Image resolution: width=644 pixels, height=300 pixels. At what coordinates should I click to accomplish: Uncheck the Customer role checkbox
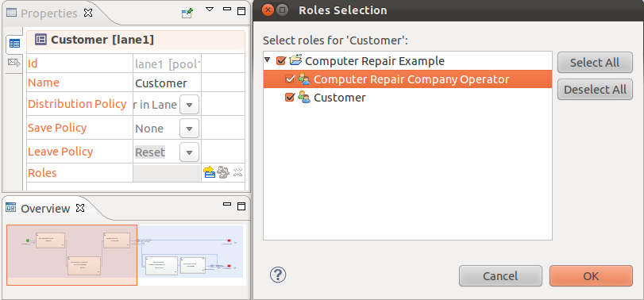pyautogui.click(x=290, y=98)
